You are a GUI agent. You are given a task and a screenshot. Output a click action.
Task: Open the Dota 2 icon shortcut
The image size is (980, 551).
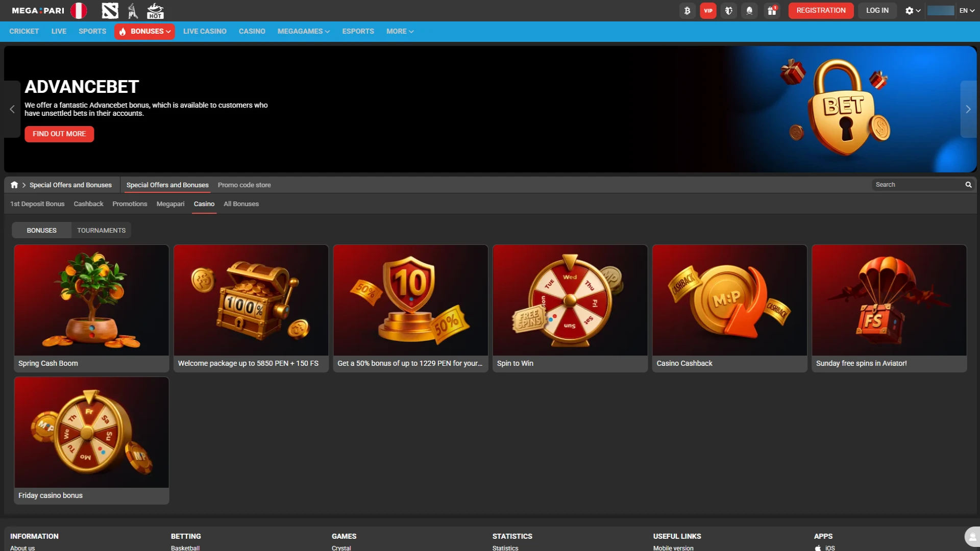110,11
